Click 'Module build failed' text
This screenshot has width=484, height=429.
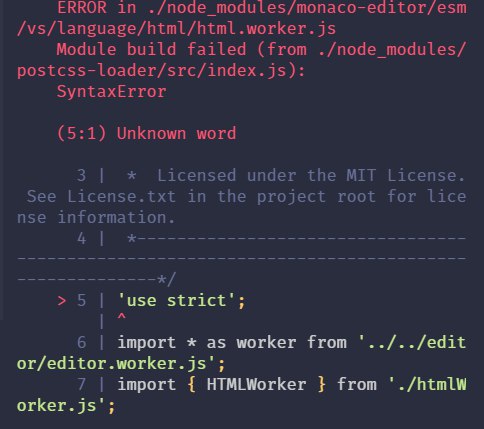(152, 50)
